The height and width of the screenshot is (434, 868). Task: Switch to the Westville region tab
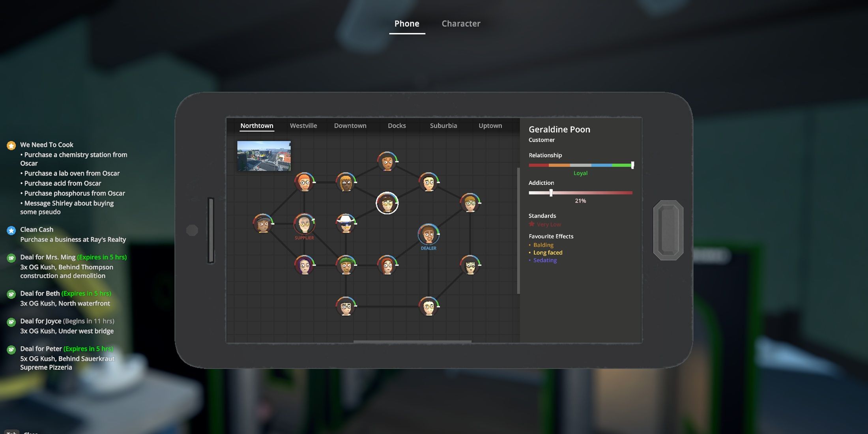(x=303, y=125)
